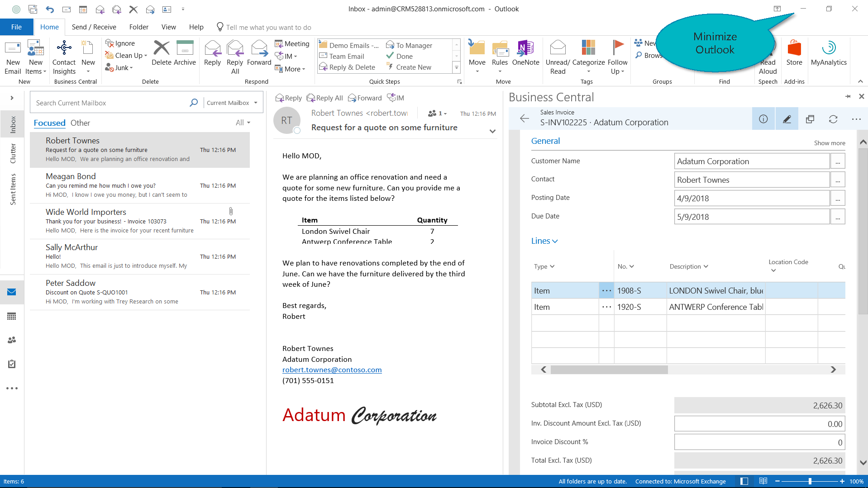Open invoice in new window icon
This screenshot has width=868, height=488.
[810, 119]
